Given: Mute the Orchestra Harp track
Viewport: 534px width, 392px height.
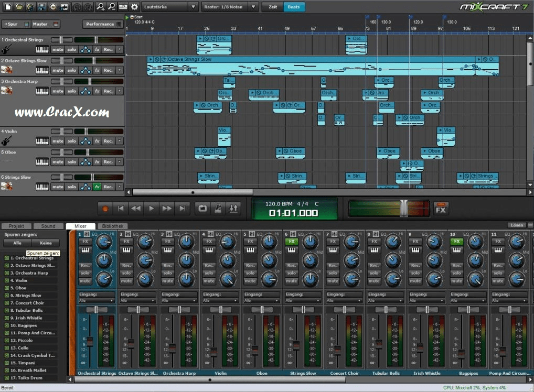Looking at the screenshot, I should point(58,91).
